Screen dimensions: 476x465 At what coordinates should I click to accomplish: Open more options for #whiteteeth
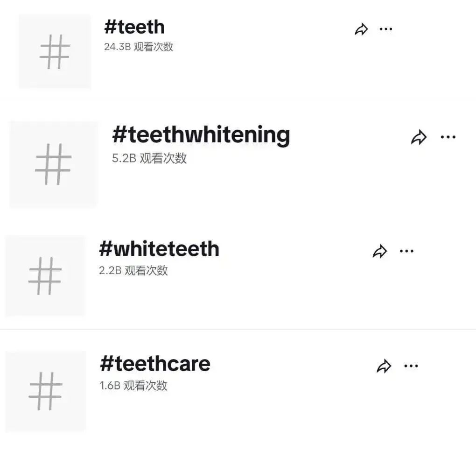[406, 251]
